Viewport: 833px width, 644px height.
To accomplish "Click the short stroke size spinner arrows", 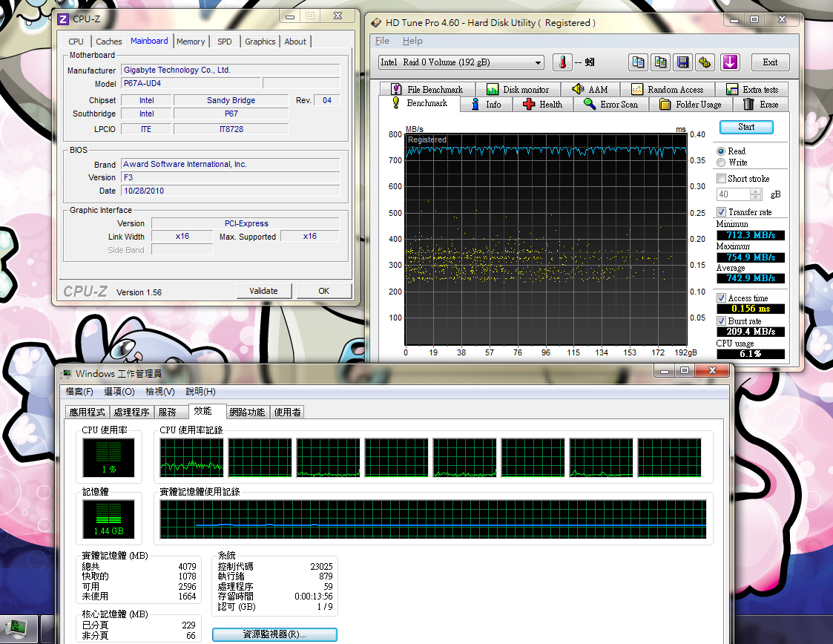I will 755,194.
